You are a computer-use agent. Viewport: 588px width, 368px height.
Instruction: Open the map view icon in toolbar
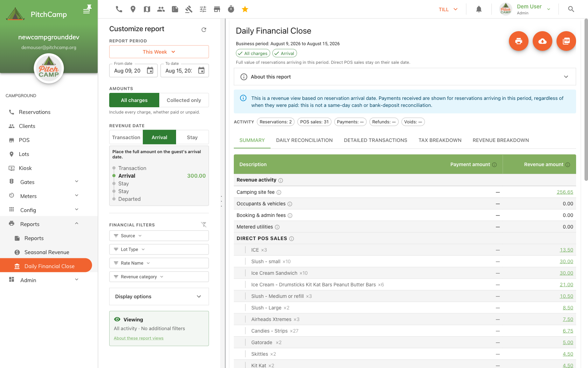click(147, 9)
